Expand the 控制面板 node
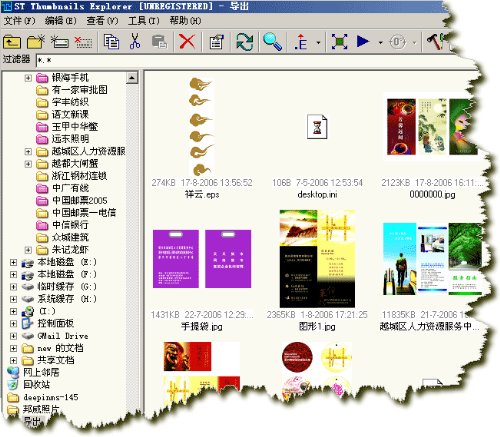This screenshot has width=500, height=437. coord(13,324)
